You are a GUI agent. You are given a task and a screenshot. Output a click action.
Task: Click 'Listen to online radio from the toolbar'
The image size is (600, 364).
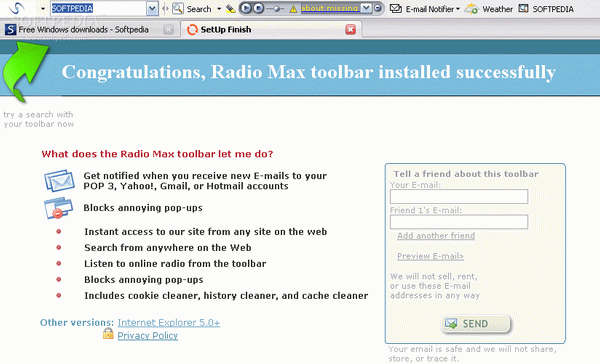pos(175,264)
